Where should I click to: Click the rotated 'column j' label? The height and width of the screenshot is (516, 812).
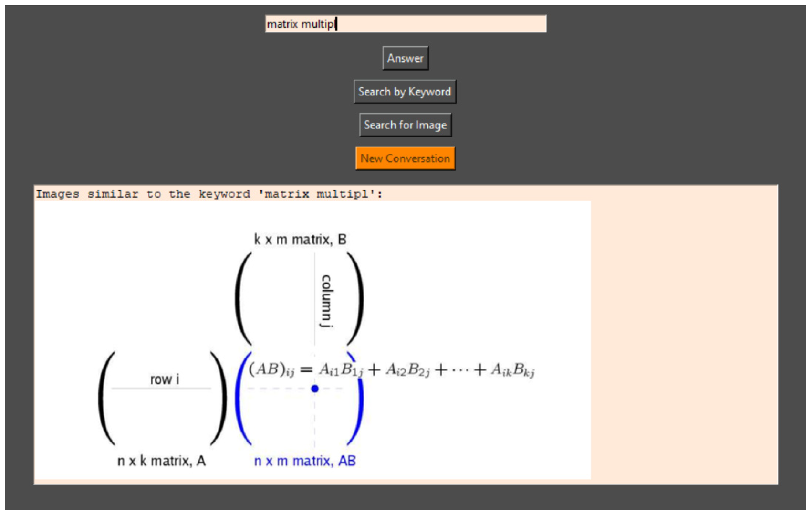326,301
